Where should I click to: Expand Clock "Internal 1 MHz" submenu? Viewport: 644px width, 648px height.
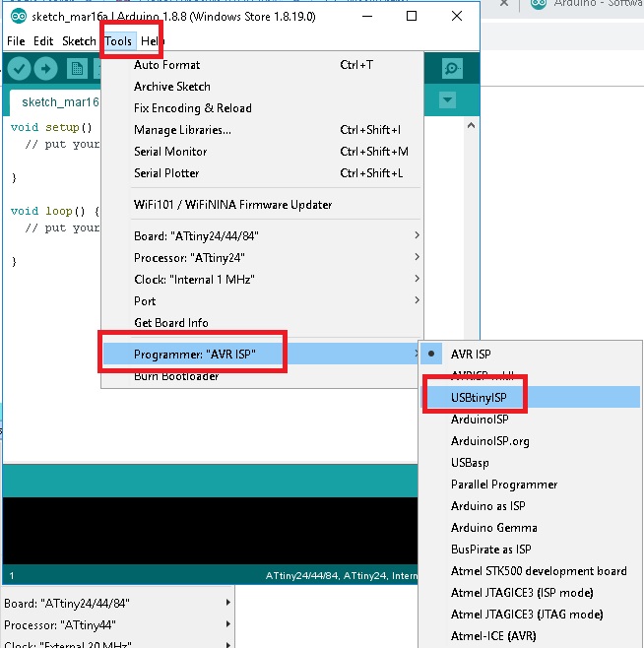click(262, 280)
